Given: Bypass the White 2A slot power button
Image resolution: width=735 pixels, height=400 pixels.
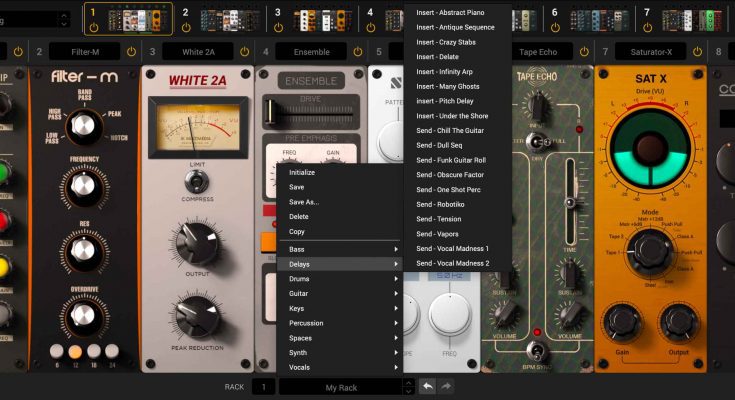Looking at the screenshot, I should (x=245, y=51).
